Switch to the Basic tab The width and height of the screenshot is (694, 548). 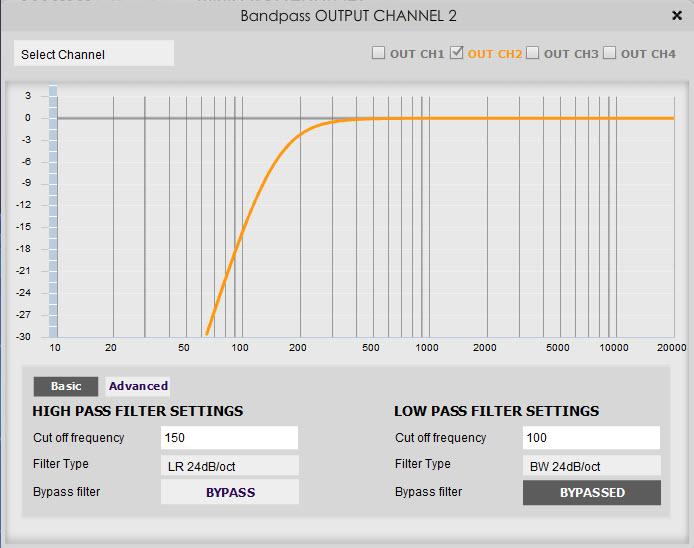tap(66, 386)
